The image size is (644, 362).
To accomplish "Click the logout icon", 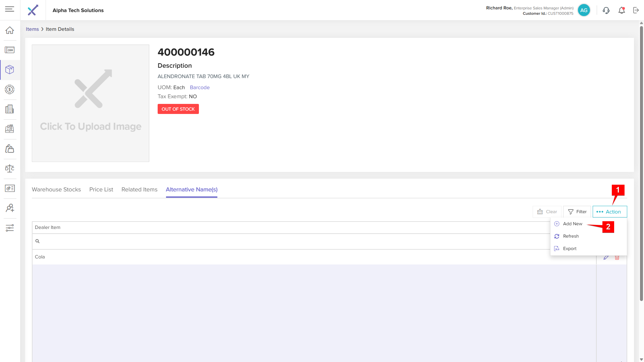I will 636,10.
